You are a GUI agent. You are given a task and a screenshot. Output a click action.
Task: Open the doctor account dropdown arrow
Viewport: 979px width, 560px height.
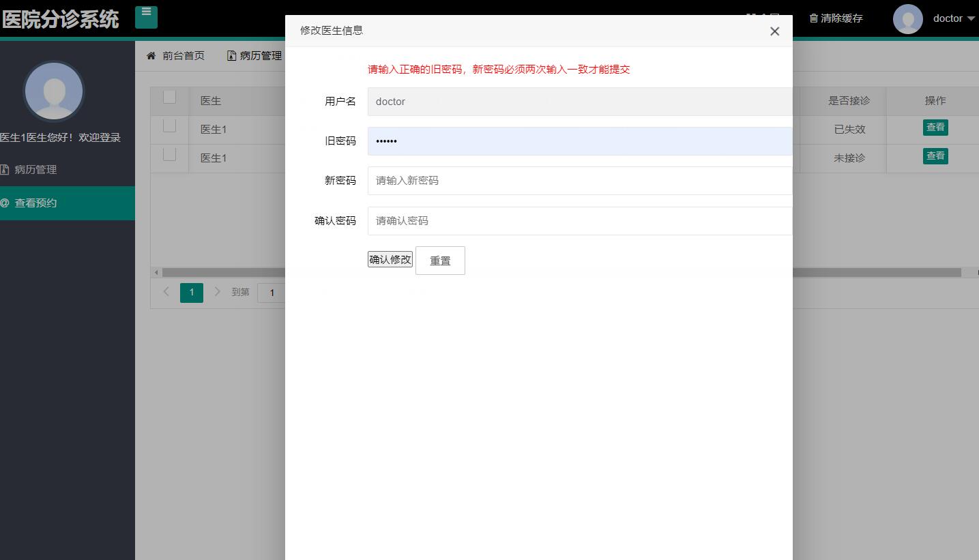pos(971,19)
